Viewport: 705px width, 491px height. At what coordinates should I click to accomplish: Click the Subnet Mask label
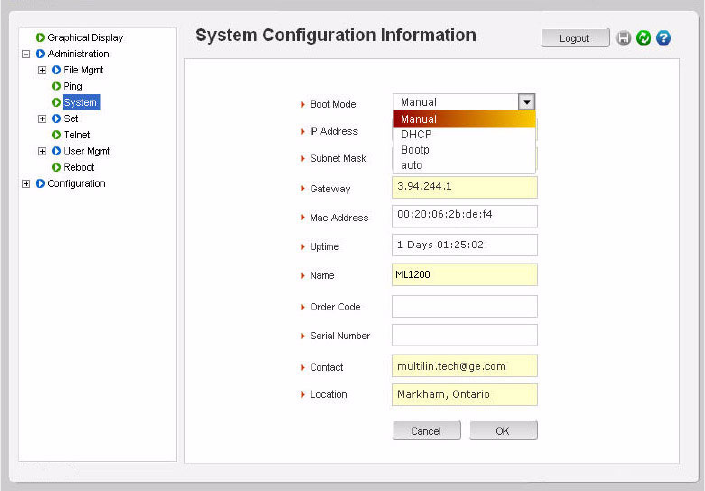coord(338,158)
